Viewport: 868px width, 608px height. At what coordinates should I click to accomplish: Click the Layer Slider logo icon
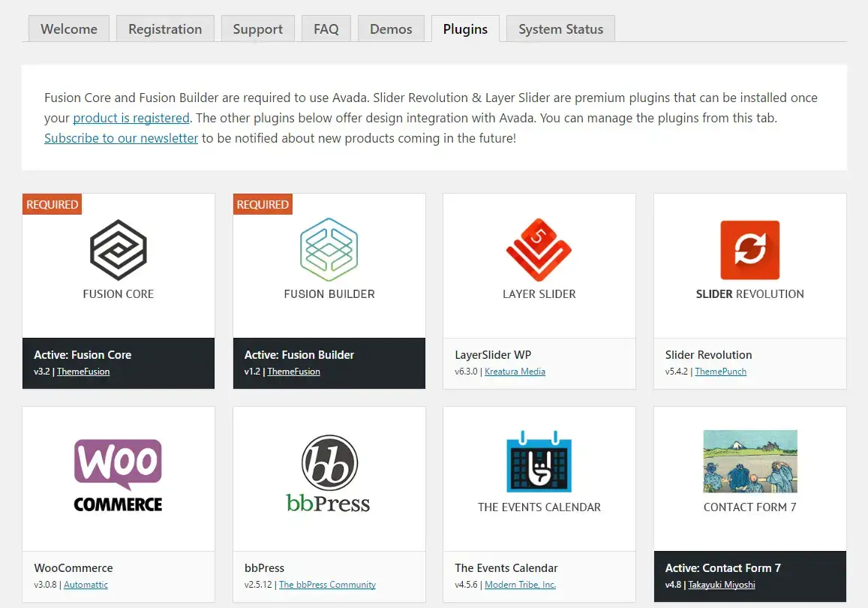(539, 250)
